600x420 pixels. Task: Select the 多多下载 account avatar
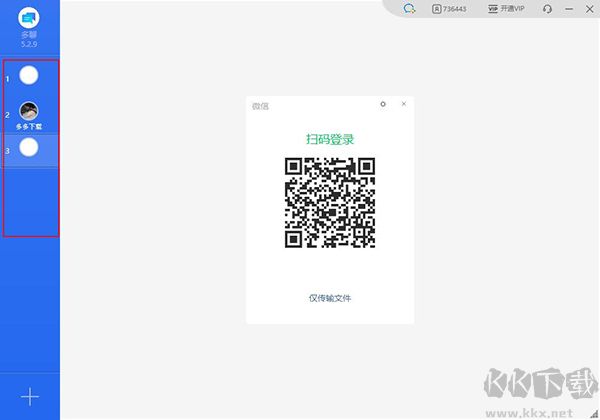click(x=29, y=111)
